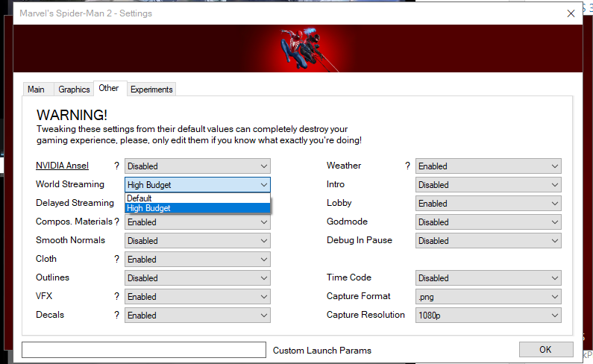This screenshot has width=593, height=364.
Task: Open the Debug In Pause dropdown
Action: click(x=489, y=241)
